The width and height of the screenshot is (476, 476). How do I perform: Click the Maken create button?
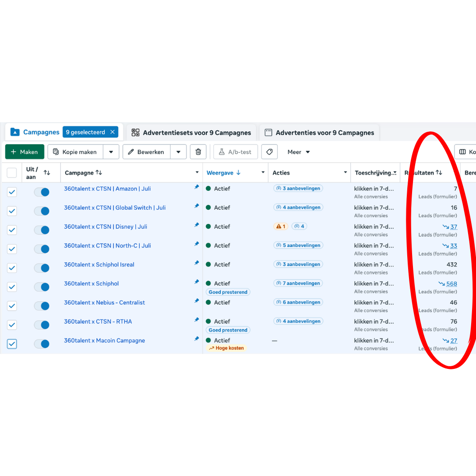25,152
